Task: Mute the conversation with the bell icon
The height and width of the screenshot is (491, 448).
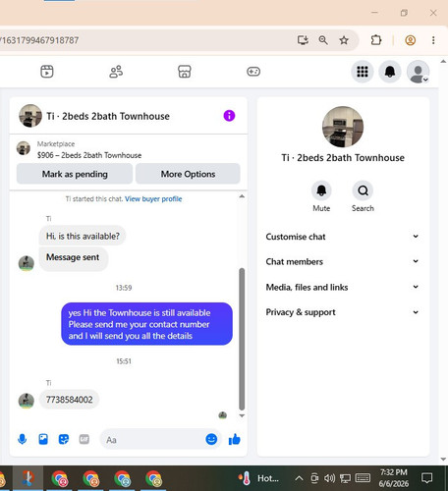Action: (321, 191)
